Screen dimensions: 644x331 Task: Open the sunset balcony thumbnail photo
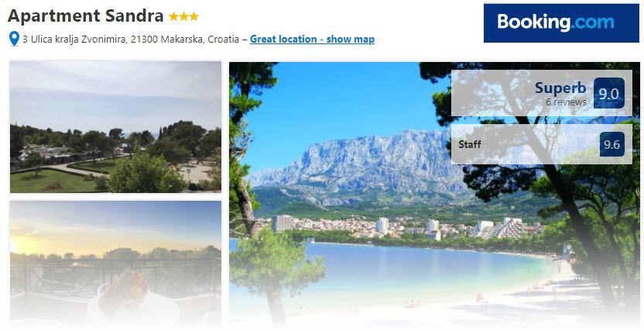(x=115, y=263)
